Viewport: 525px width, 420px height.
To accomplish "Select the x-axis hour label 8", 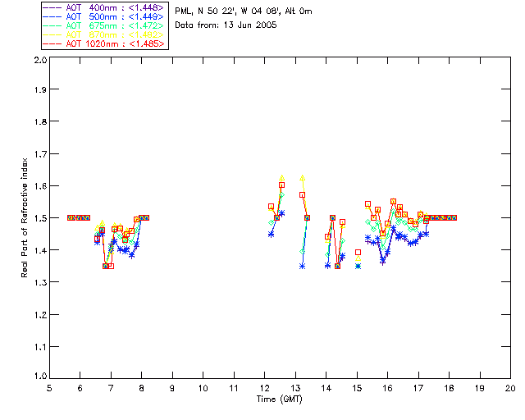I will click(142, 388).
